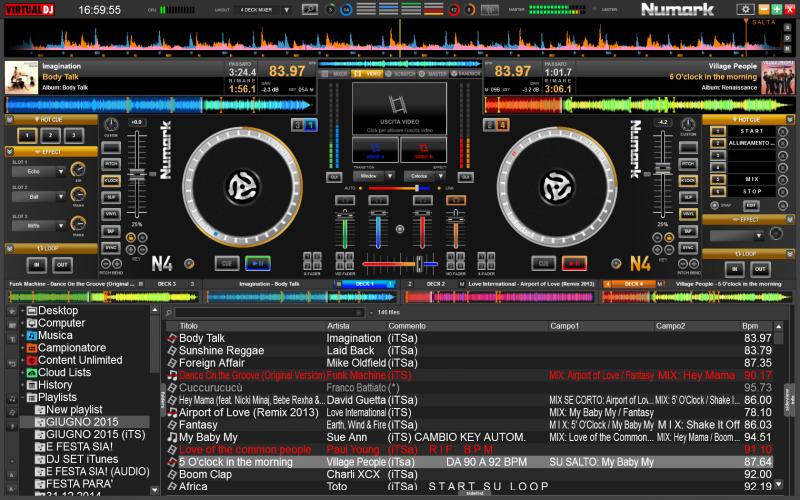Switch to the MIXER center panel tab

tap(335, 74)
